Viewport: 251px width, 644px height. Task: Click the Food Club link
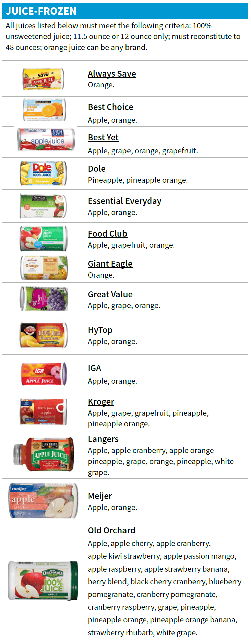pyautogui.click(x=107, y=234)
